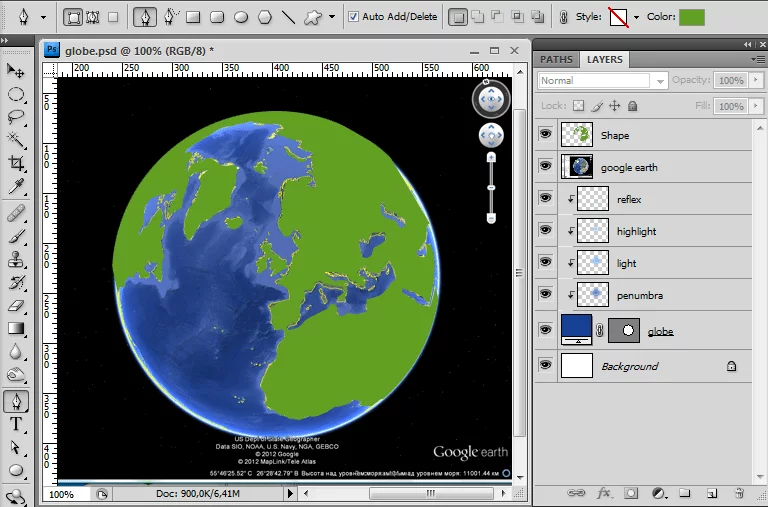Hide the Background layer

[545, 365]
